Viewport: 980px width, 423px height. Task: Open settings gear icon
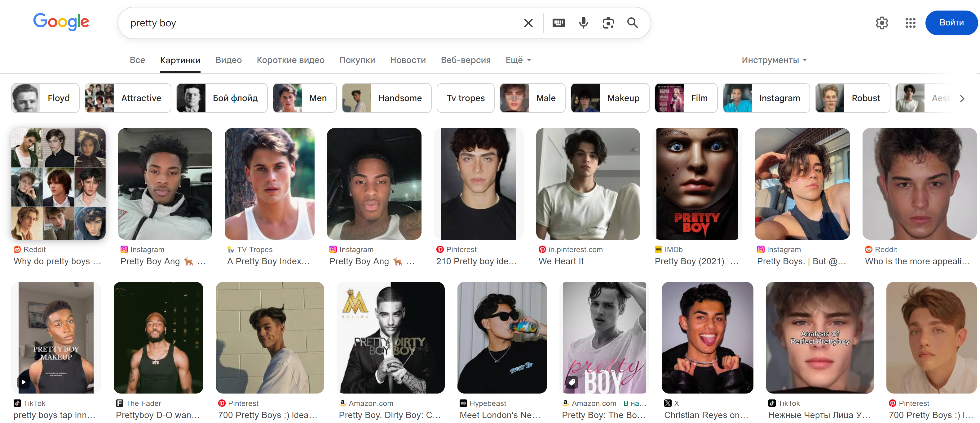click(881, 23)
